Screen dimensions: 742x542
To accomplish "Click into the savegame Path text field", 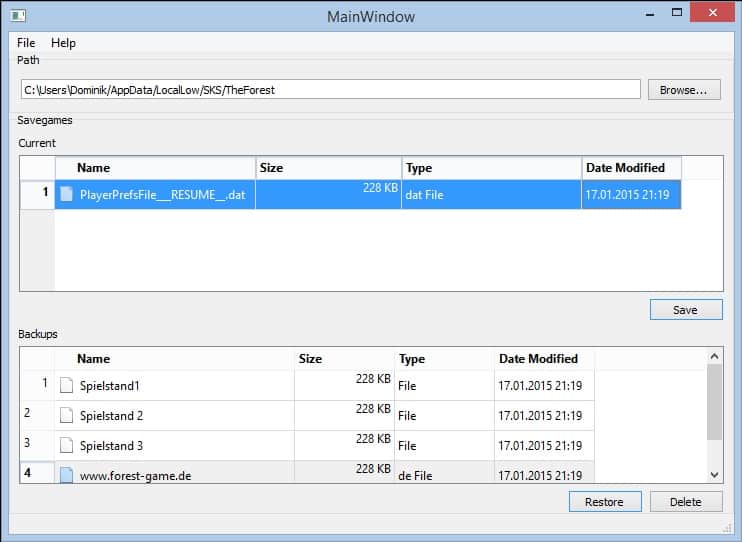I will click(x=330, y=90).
